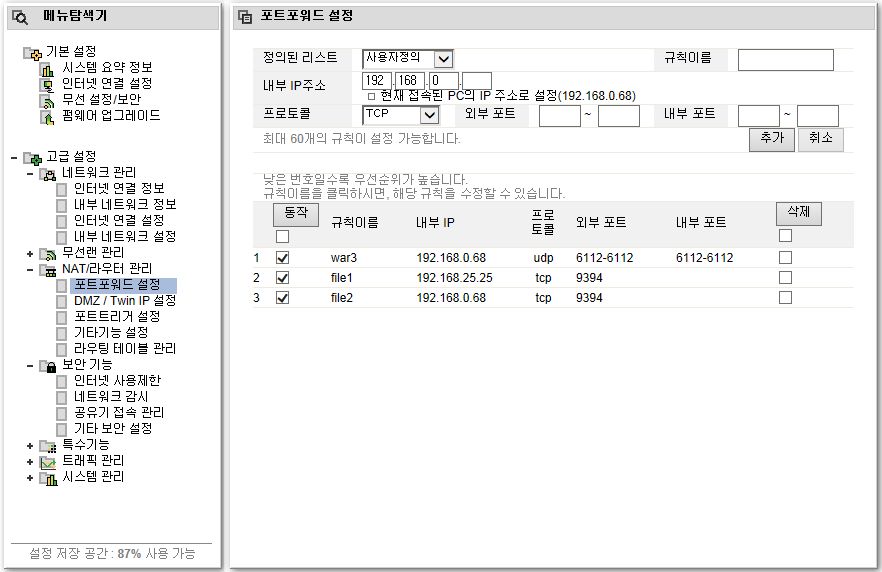Click the 포트포워드 설정 header icon
This screenshot has height=572, width=882.
(245, 17)
